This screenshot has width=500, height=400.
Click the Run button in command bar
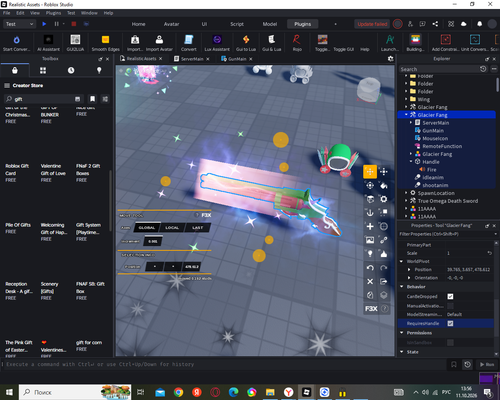tap(487, 364)
